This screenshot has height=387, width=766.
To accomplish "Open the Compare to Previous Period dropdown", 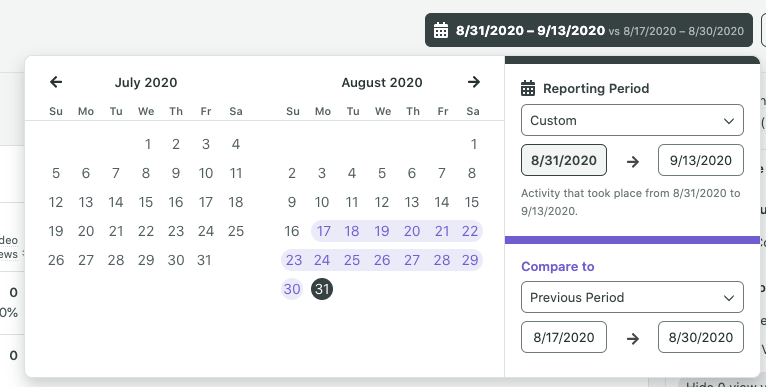I will pos(632,297).
